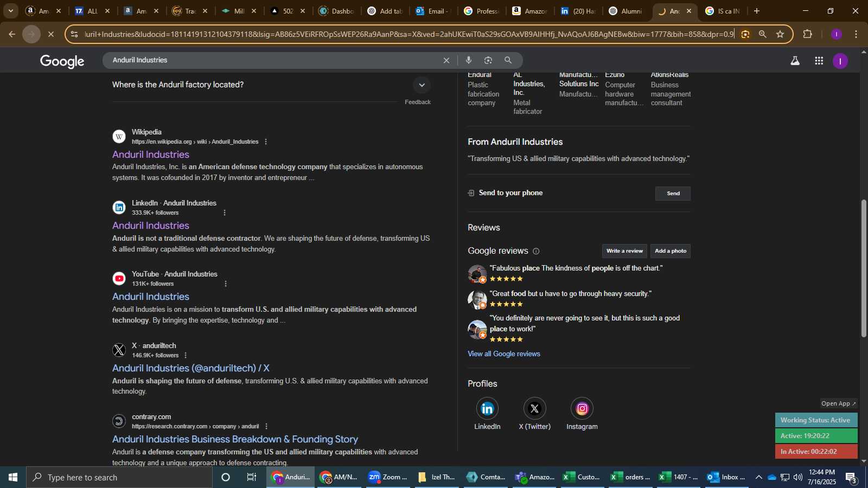This screenshot has height=488, width=868.
Task: Click Write a review
Action: [x=624, y=251]
